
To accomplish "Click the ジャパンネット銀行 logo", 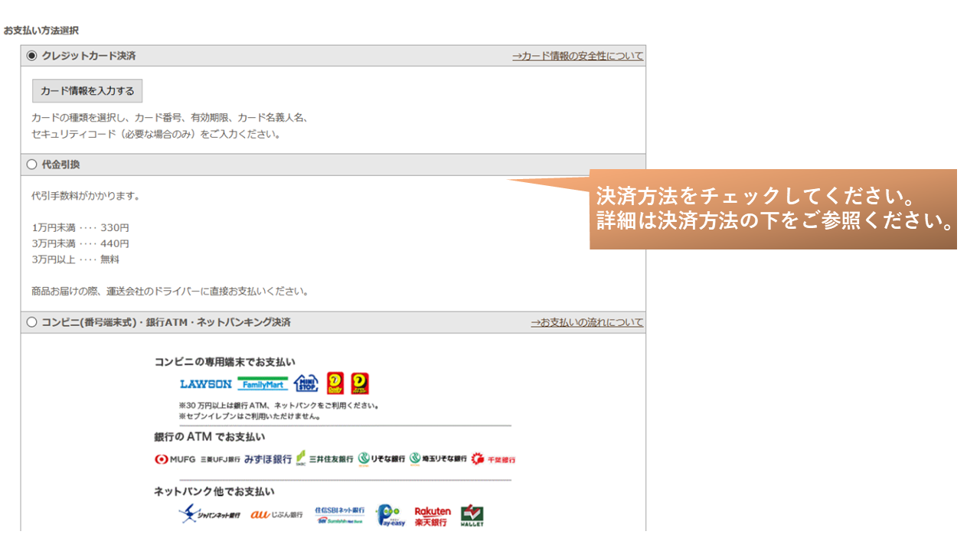I will point(210,514).
